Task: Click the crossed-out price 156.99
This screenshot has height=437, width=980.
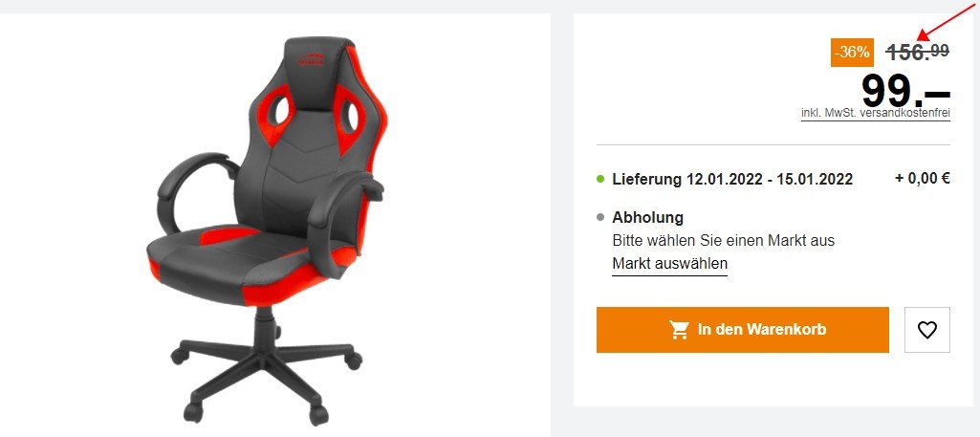Action: pos(918,52)
